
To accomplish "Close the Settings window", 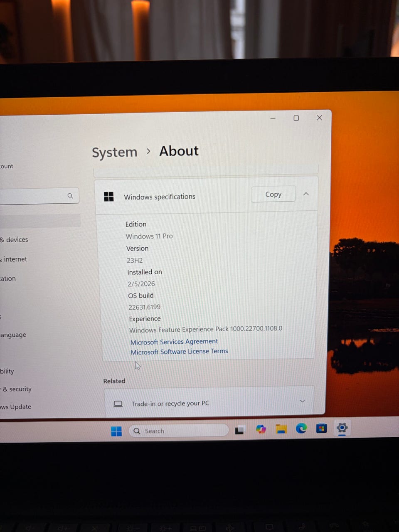I will (320, 118).
